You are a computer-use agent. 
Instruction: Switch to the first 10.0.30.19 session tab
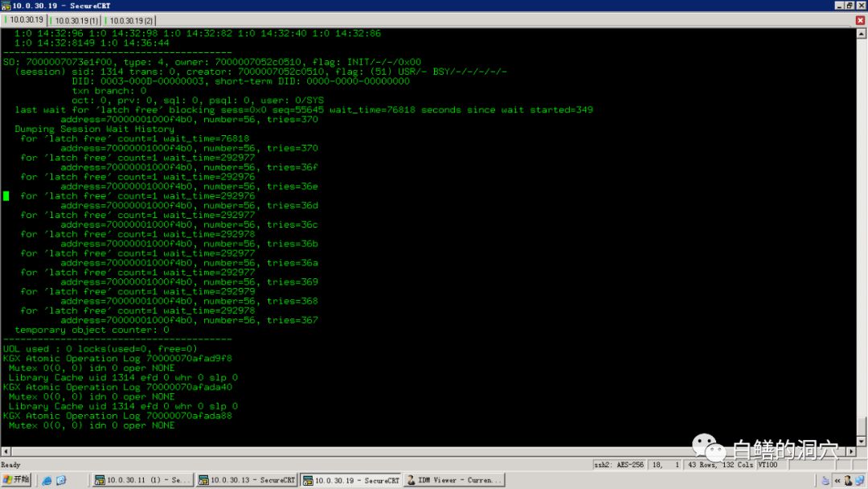(x=24, y=20)
